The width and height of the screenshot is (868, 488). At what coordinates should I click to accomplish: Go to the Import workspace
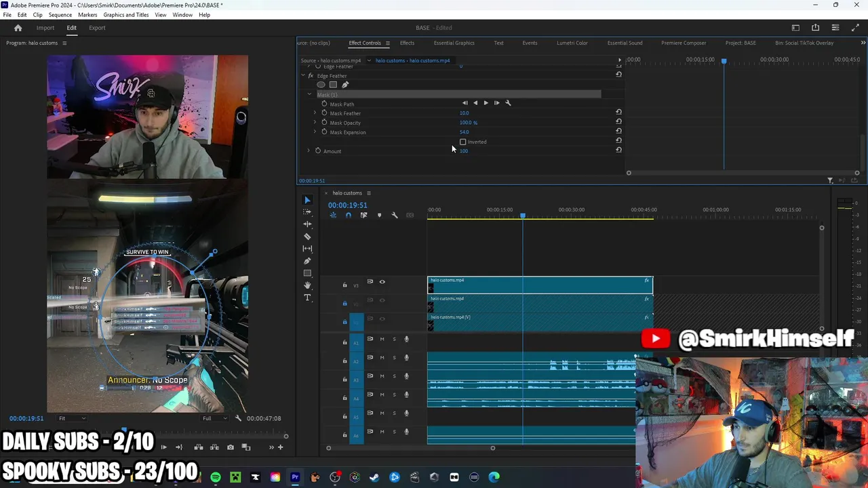tap(45, 28)
